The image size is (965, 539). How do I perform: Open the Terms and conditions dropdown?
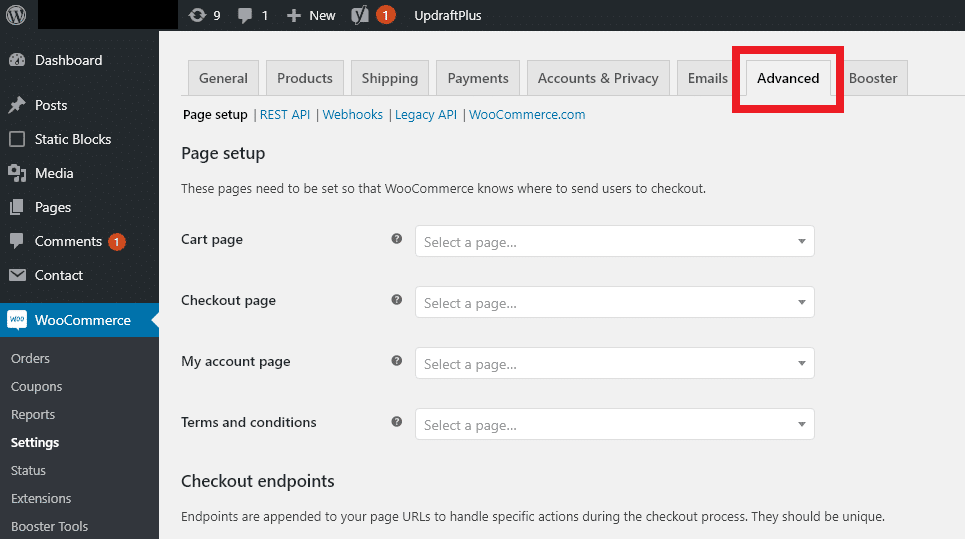pyautogui.click(x=615, y=424)
